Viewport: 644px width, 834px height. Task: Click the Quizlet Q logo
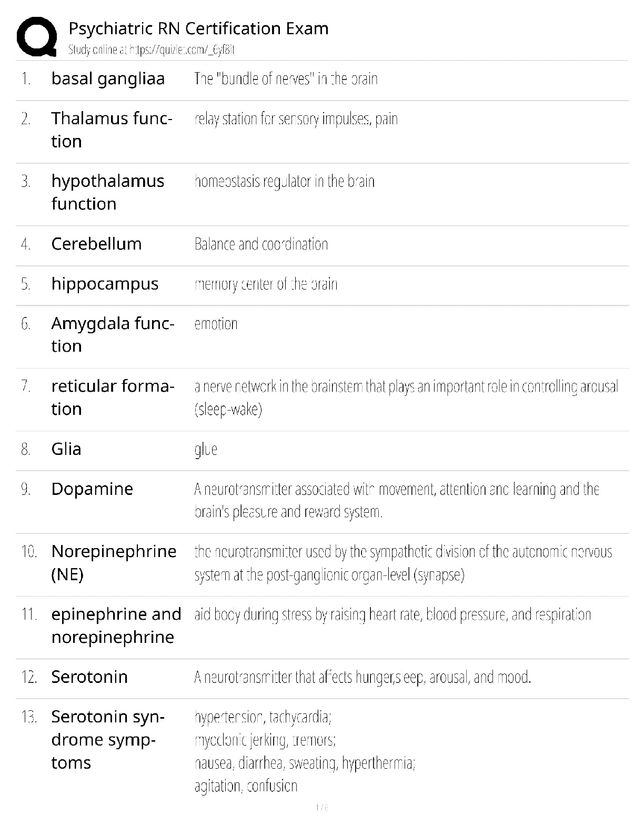point(37,36)
